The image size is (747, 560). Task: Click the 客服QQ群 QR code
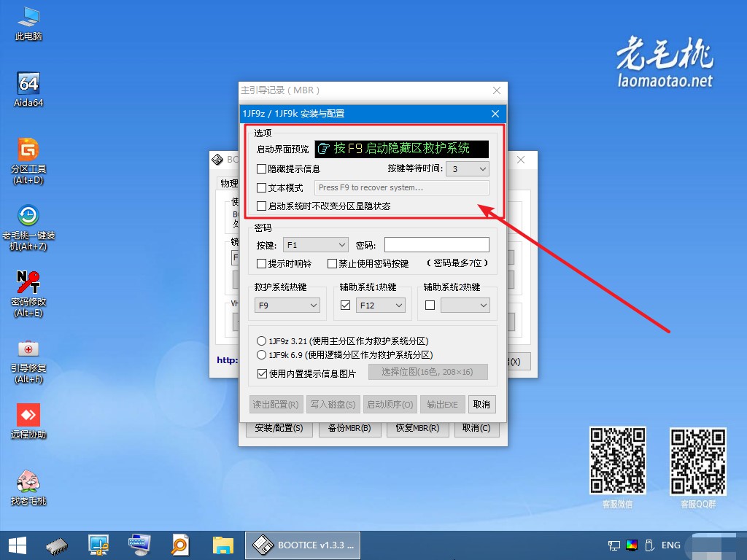tap(698, 461)
